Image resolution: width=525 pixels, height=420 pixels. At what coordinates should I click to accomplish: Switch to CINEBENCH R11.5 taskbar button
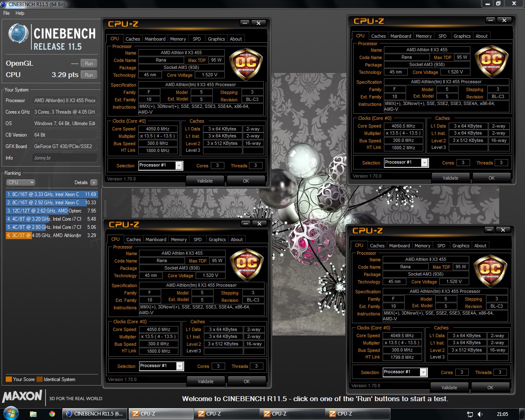[x=94, y=414]
